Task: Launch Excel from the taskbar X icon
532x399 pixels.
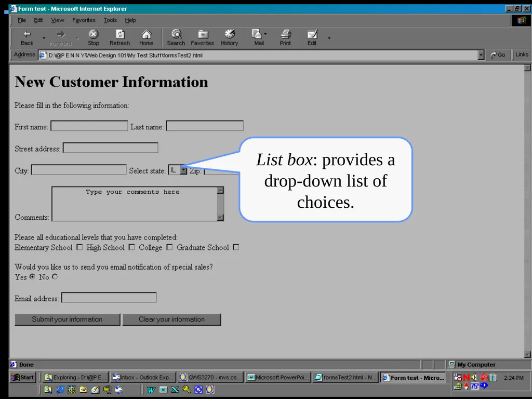Action: pos(175,390)
